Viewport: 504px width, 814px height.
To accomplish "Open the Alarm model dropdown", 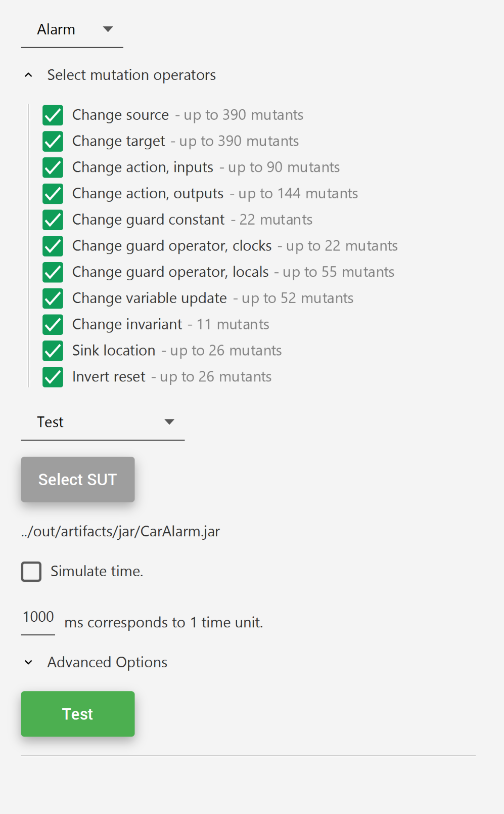I will pyautogui.click(x=72, y=30).
